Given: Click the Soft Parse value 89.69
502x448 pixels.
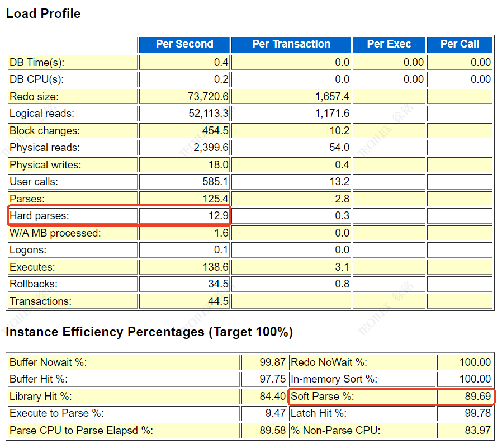Looking at the screenshot, I should 477,397.
